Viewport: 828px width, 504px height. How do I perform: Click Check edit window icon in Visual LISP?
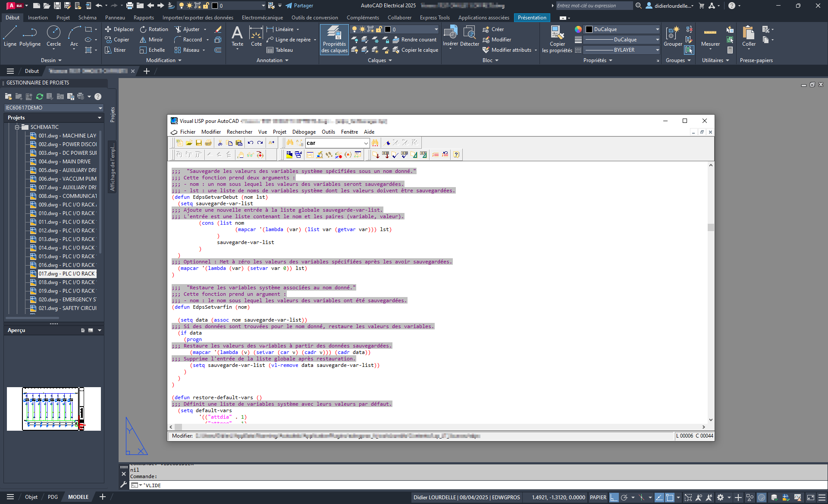[395, 154]
